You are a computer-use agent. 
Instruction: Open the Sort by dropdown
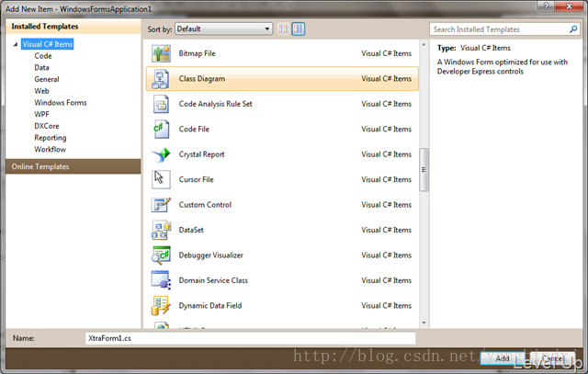pyautogui.click(x=223, y=28)
